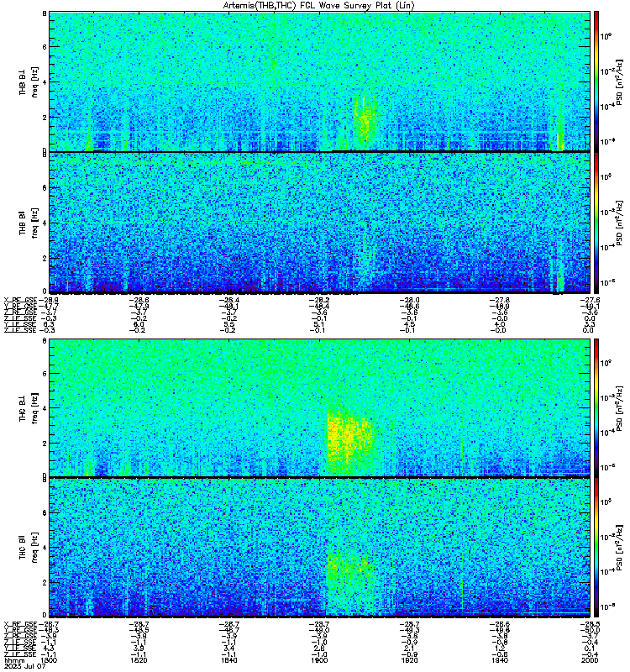Click the THB B-perpendicular spectrogram panel
The image size is (630, 672).
click(x=319, y=81)
